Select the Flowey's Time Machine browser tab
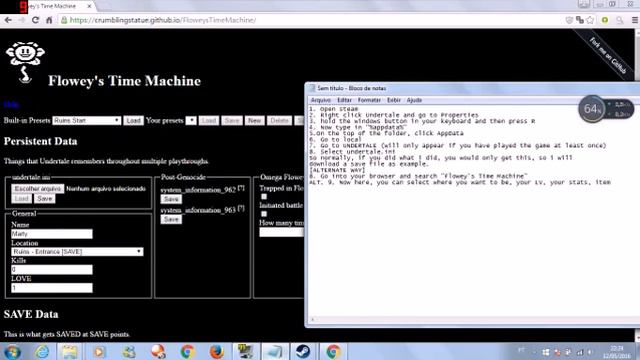Viewport: 640px width, 360px height. 52,6
